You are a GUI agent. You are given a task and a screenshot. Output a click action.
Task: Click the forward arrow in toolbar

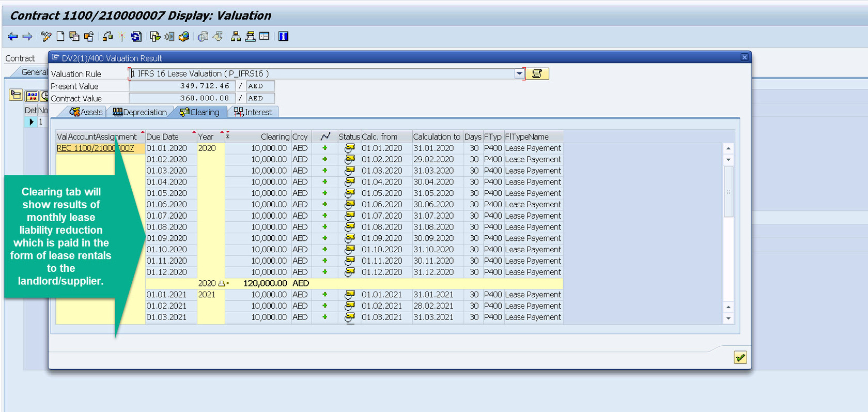click(x=27, y=37)
